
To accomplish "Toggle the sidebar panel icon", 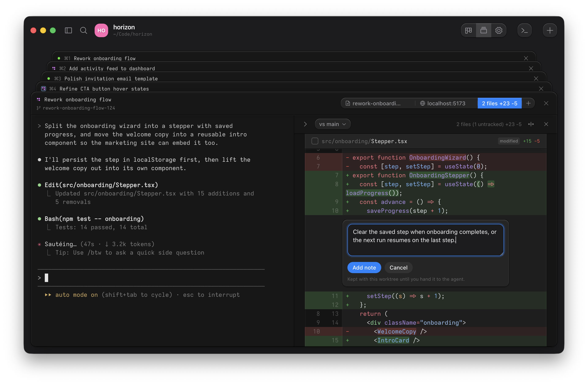I will pos(68,30).
